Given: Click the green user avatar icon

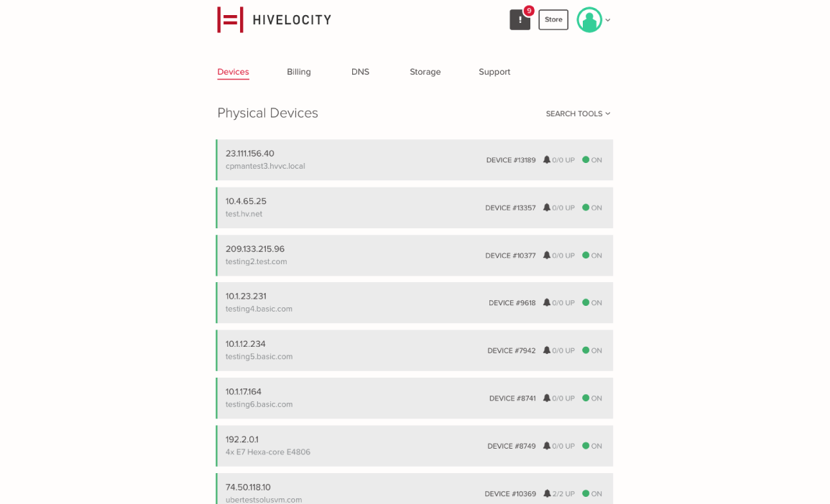Looking at the screenshot, I should [589, 19].
